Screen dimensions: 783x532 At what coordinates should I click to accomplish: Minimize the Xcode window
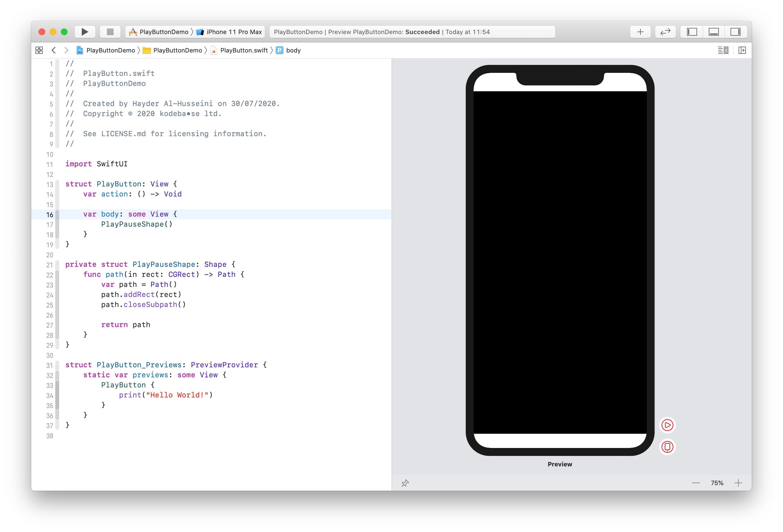pyautogui.click(x=53, y=32)
